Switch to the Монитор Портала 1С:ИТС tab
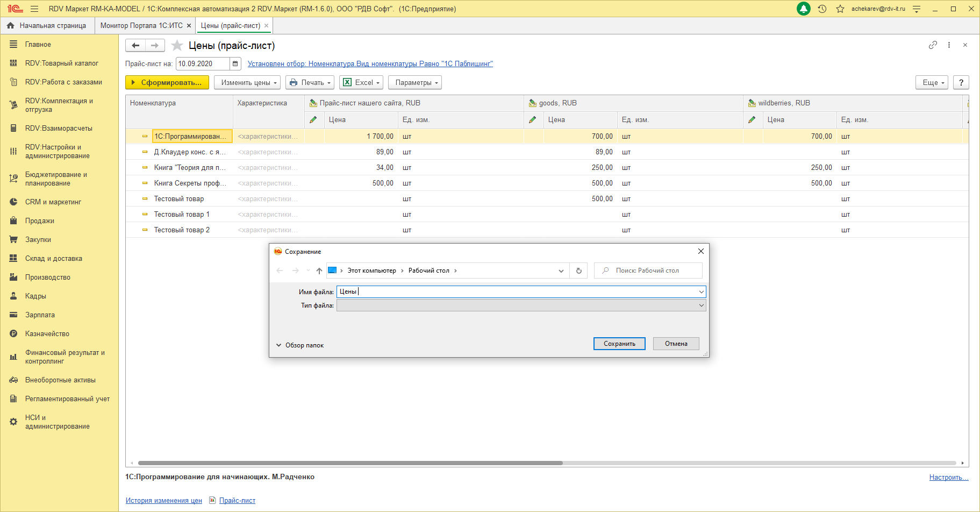980x512 pixels. (x=141, y=25)
